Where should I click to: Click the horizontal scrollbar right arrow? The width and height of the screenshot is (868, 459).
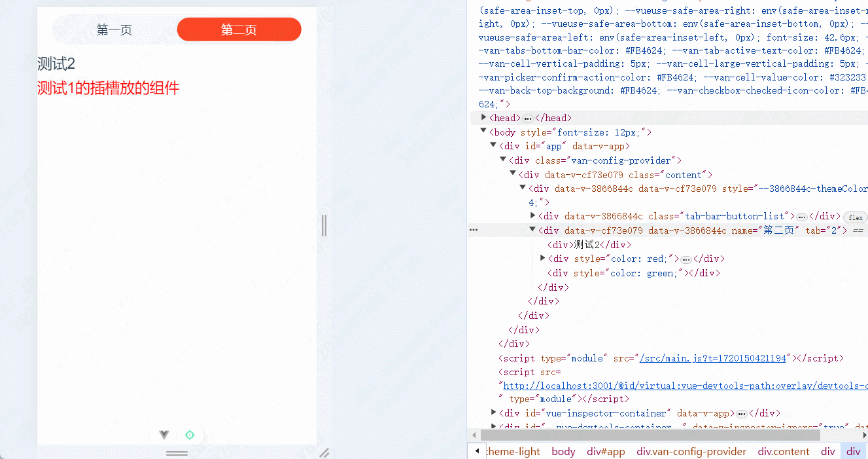click(x=864, y=435)
